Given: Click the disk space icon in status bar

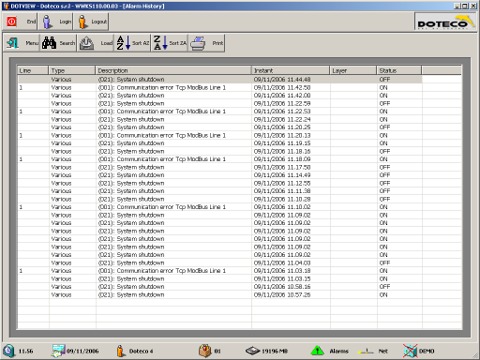Looking at the screenshot, I should coord(253,351).
